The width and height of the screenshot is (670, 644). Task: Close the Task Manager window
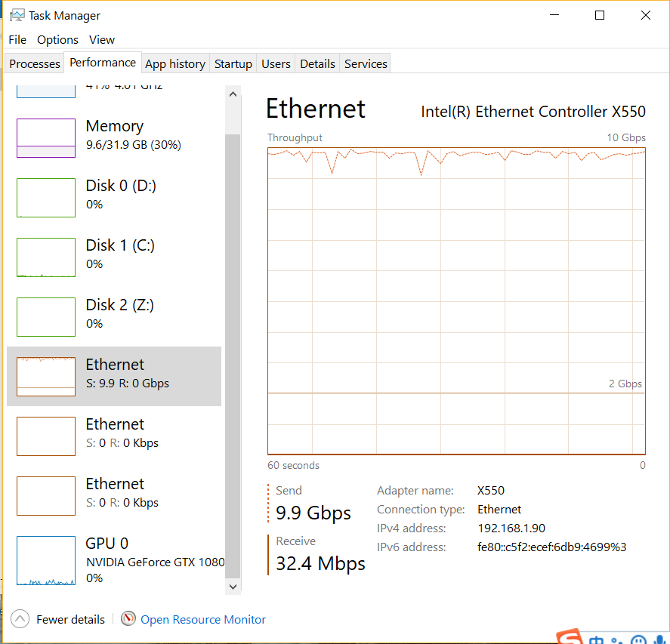click(645, 15)
